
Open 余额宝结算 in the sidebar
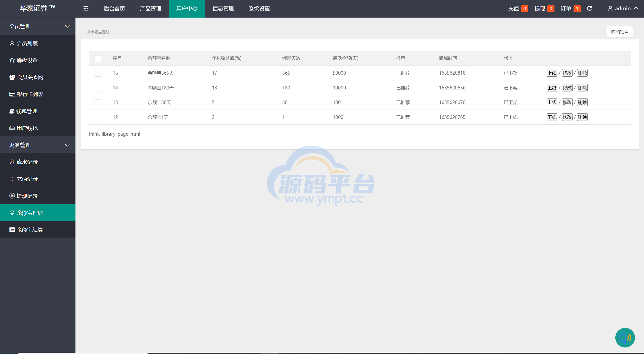click(x=38, y=230)
